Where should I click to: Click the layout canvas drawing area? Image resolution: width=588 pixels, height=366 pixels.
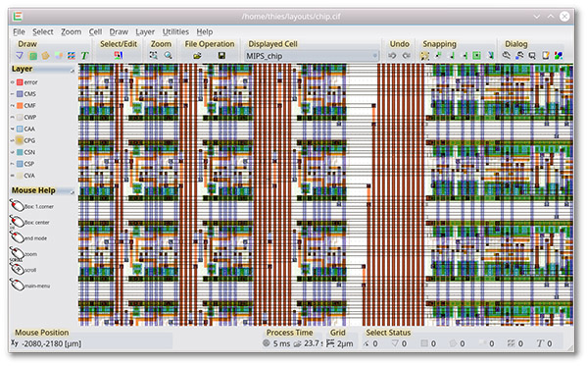click(x=325, y=194)
